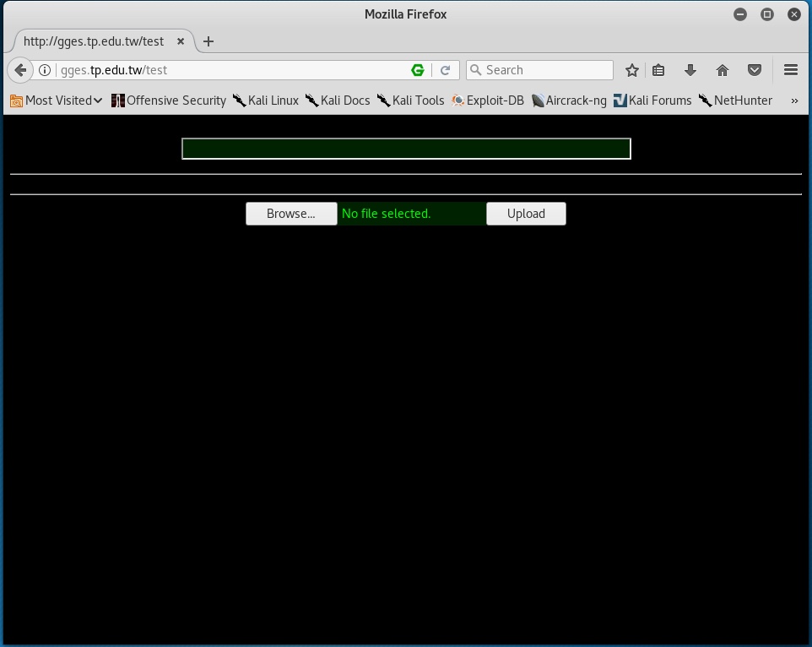Image resolution: width=812 pixels, height=647 pixels.
Task: Click the dark green text input on page
Action: click(x=407, y=149)
